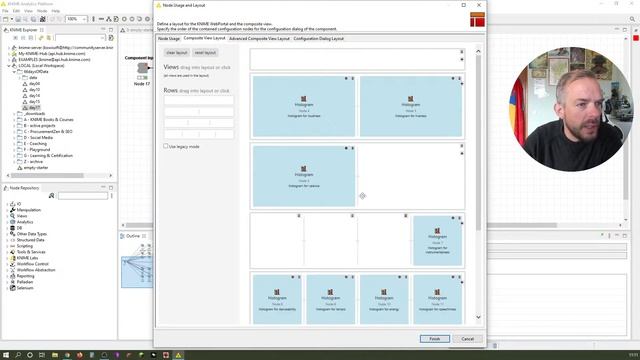Click the dialog scrollbar down arrow

[478, 317]
